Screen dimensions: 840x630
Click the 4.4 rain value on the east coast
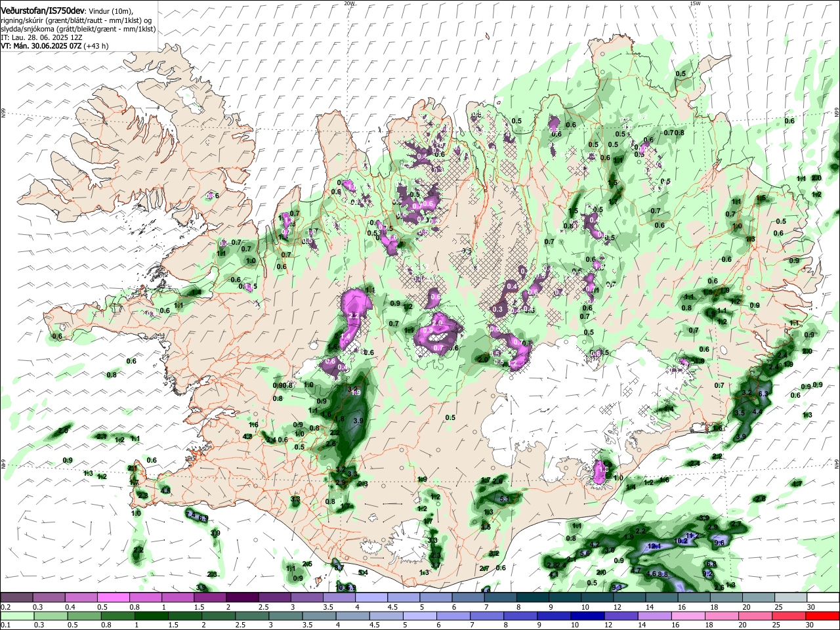click(757, 412)
